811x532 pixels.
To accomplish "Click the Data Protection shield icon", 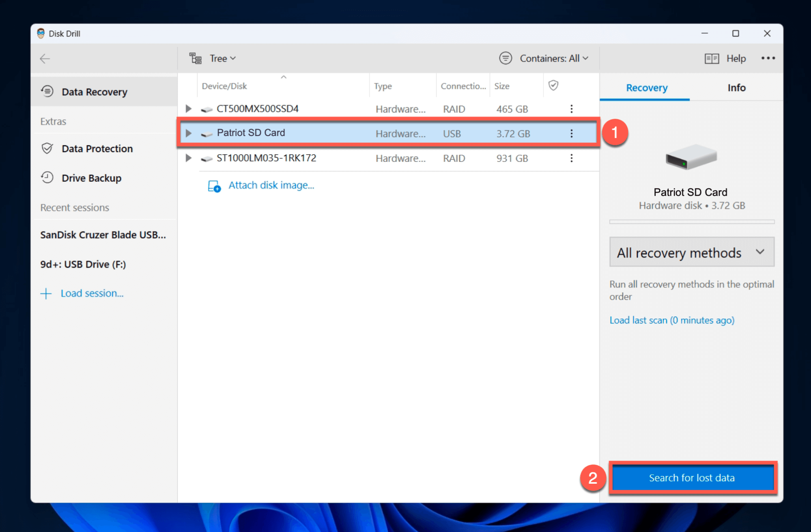I will 47,149.
